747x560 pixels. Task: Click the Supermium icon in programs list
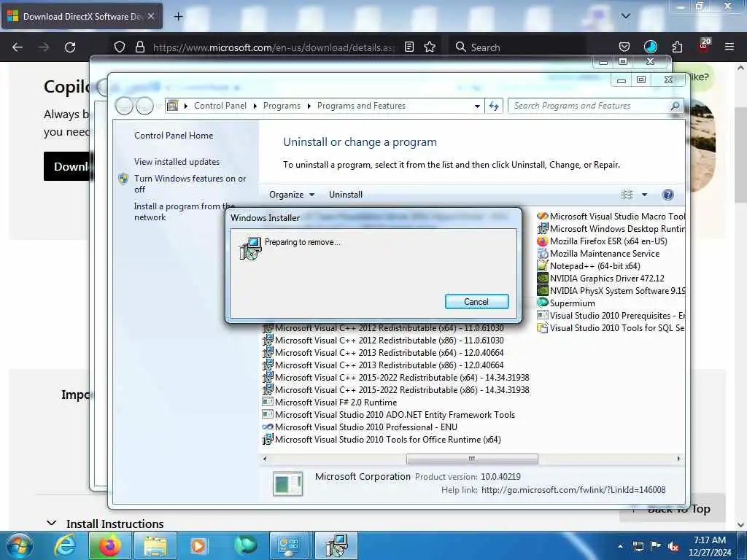pos(542,303)
